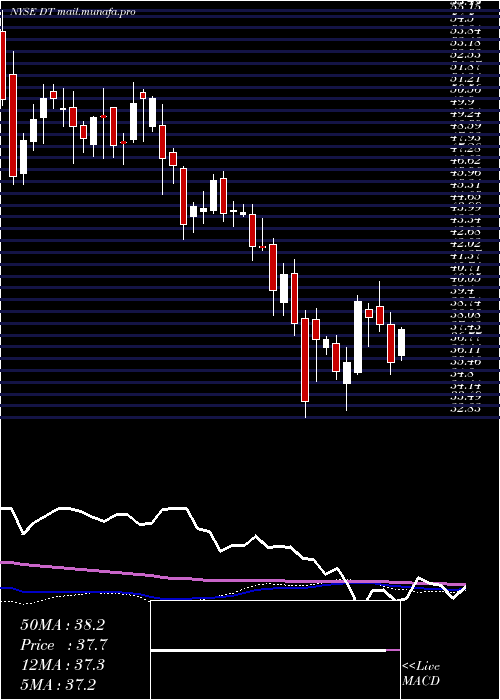Screen dimensions: 500x700
Task: Click the 46.62 price axis label
Action: [x=465, y=161]
